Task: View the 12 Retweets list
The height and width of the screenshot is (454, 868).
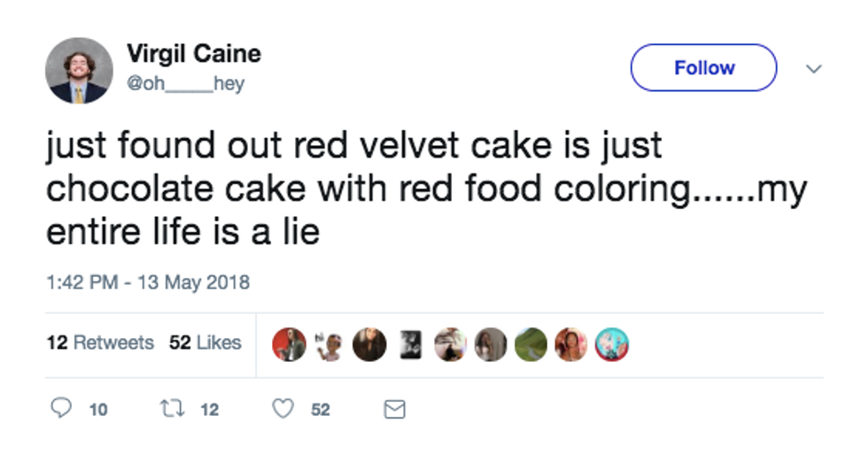Action: pyautogui.click(x=100, y=342)
